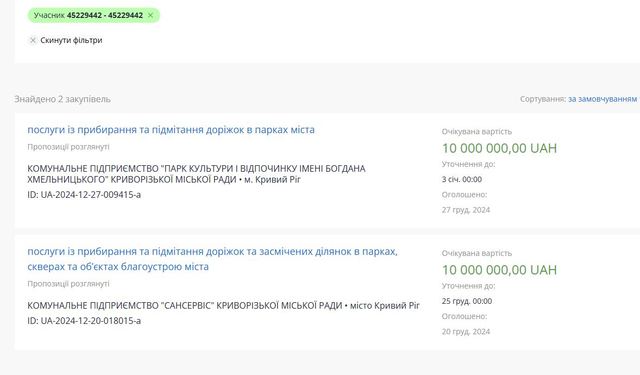The image size is (640, 375).
Task: Click second tender's 10 000 000,00 UAH value
Action: click(499, 270)
